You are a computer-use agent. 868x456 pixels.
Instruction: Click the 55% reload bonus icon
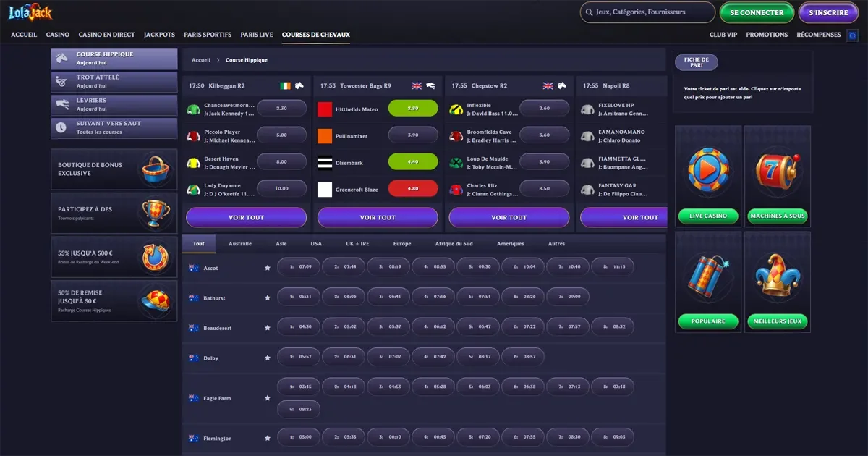(155, 257)
